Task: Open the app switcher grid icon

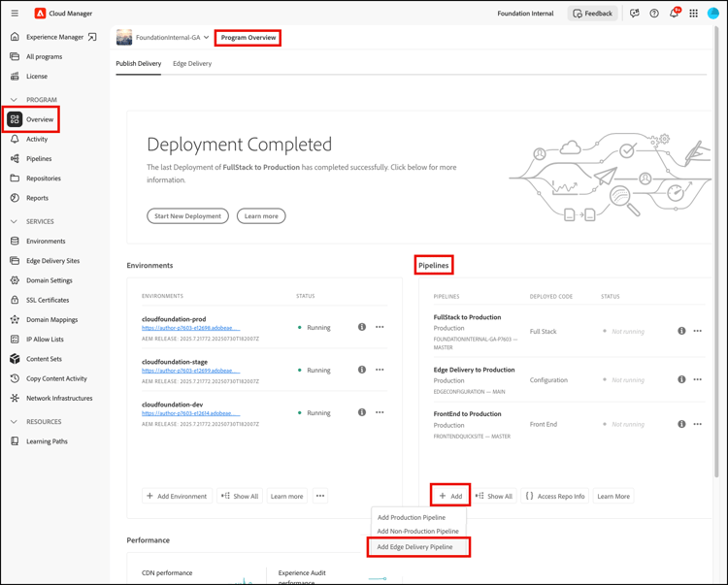Action: [x=694, y=14]
